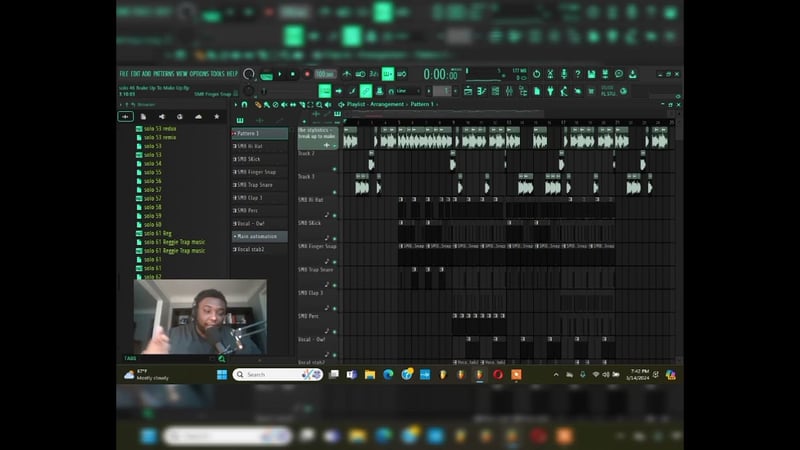The width and height of the screenshot is (800, 450).
Task: Open the chat bubble icon
Action: (619, 74)
